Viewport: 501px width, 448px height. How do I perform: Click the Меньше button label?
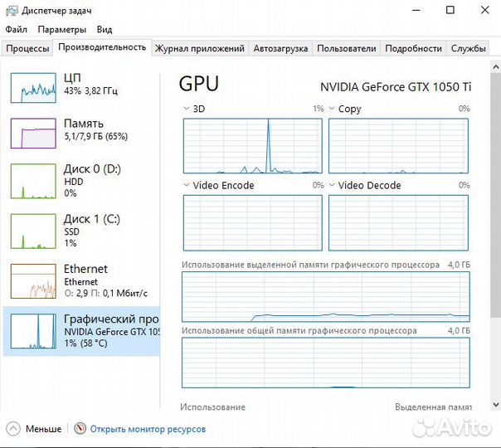point(43,429)
